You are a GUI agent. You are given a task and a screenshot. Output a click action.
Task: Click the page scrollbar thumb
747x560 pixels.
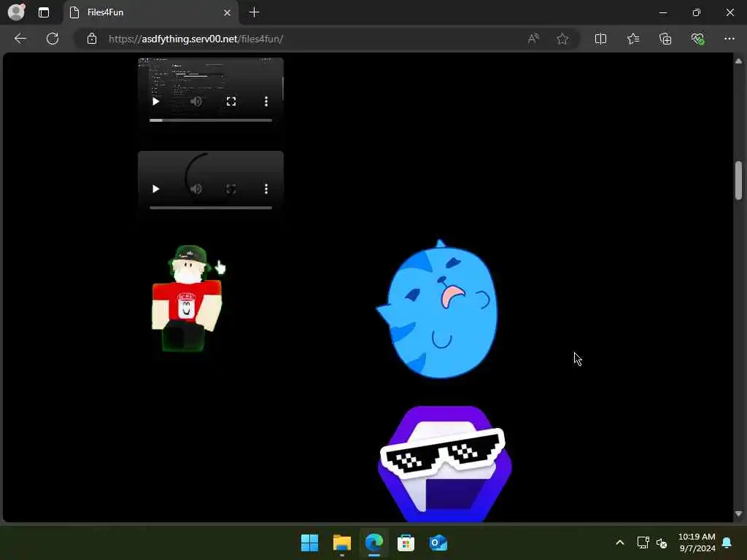click(x=738, y=181)
